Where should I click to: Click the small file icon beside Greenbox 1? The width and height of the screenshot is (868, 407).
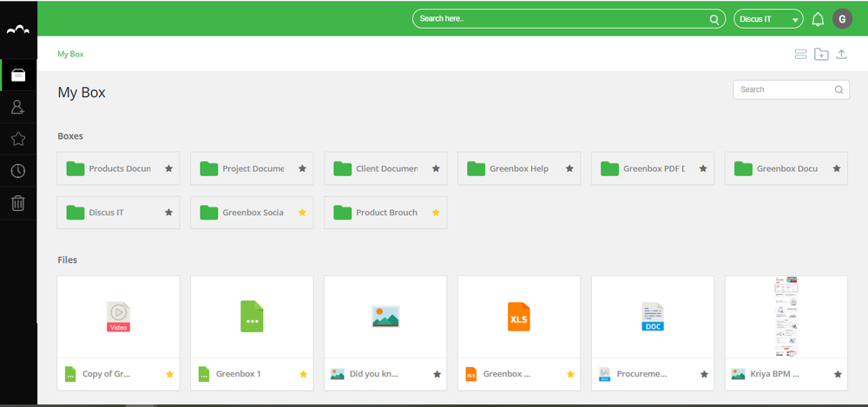[x=204, y=374]
